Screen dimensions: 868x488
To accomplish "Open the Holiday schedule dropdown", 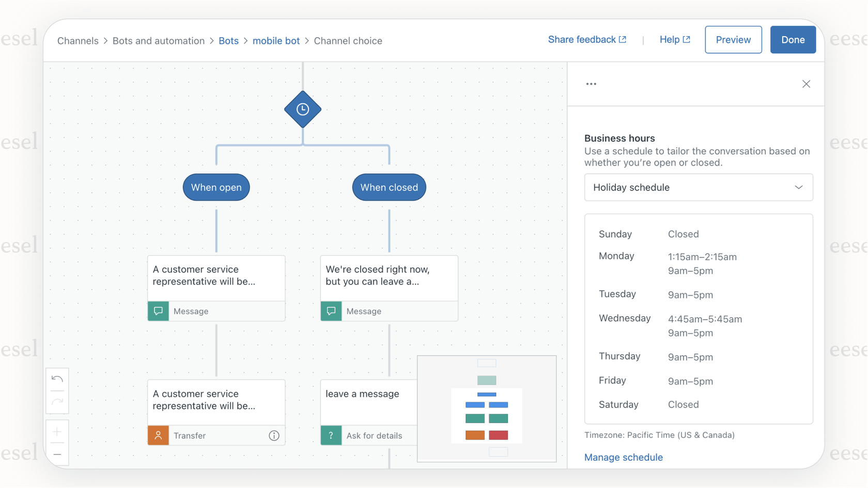I will 699,187.
